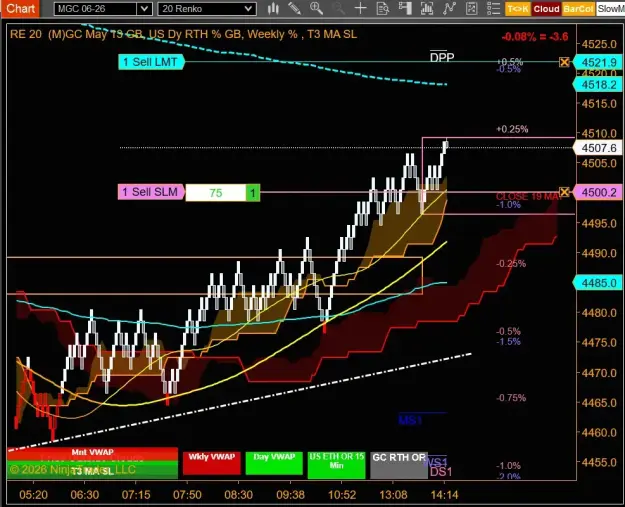Toggle the BarCol indicator button

pos(578,9)
